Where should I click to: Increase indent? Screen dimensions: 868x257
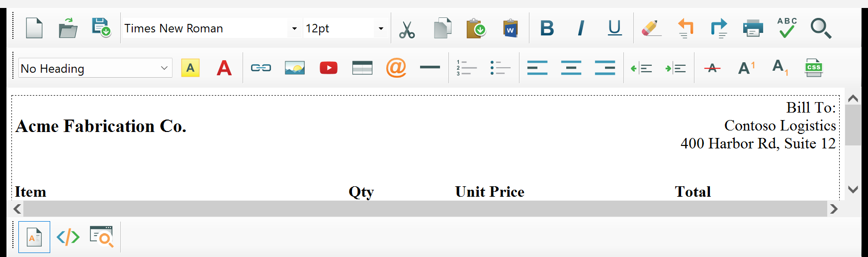(676, 68)
